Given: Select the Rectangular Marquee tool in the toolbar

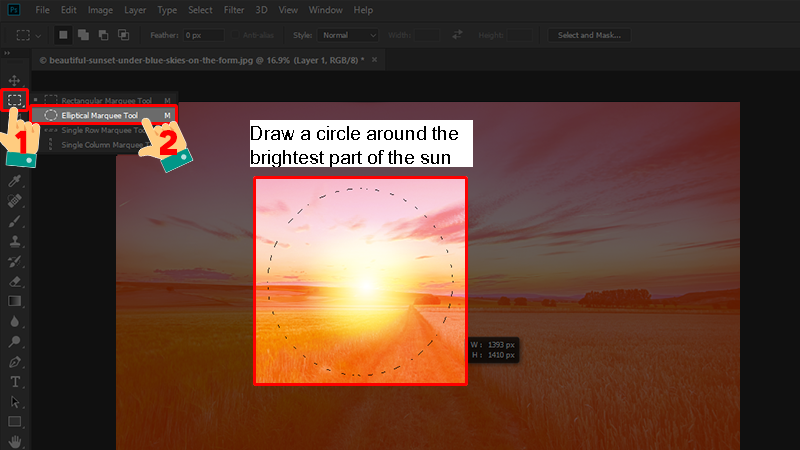Looking at the screenshot, I should tap(14, 99).
